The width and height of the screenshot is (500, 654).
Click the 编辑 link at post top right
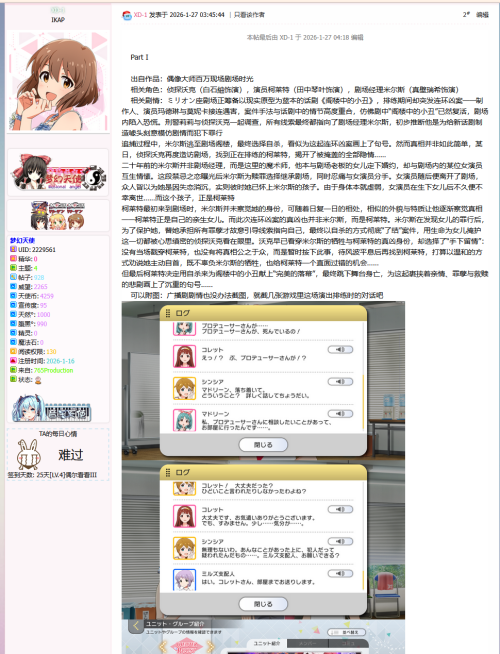coord(482,15)
